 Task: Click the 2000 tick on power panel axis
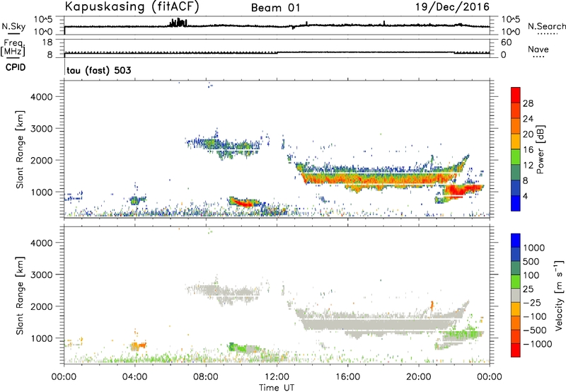[42, 160]
